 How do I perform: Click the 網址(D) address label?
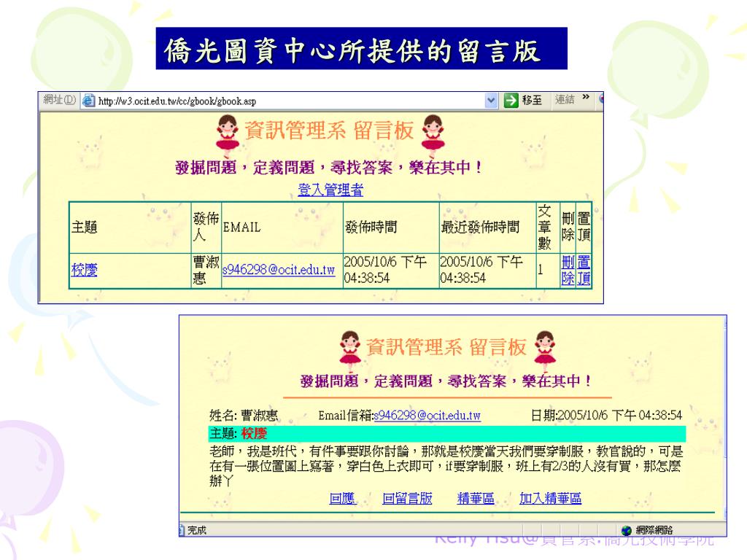pyautogui.click(x=60, y=99)
